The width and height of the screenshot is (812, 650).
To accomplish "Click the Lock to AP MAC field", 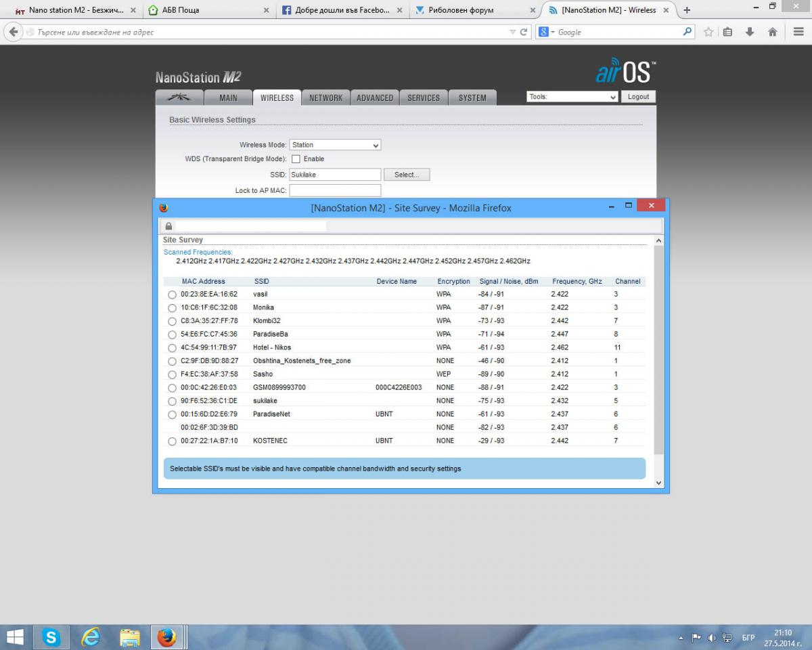I will 335,191.
